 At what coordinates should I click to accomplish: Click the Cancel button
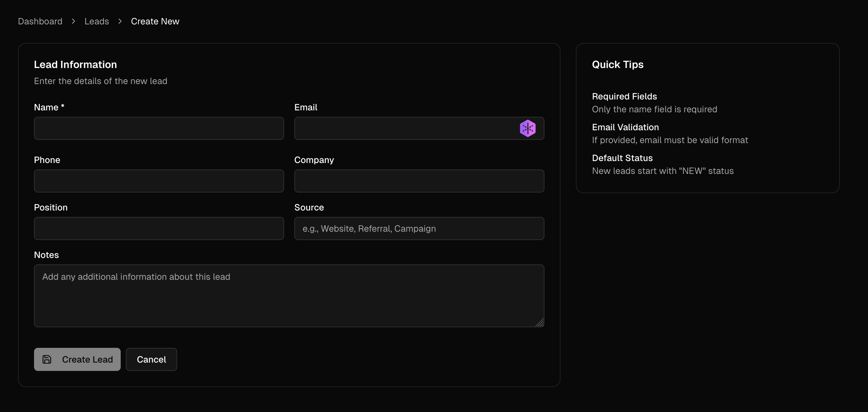pyautogui.click(x=151, y=359)
